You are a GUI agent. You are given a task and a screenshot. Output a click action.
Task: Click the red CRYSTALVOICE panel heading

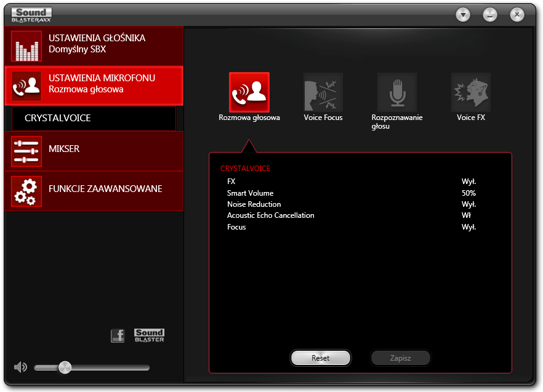(245, 168)
